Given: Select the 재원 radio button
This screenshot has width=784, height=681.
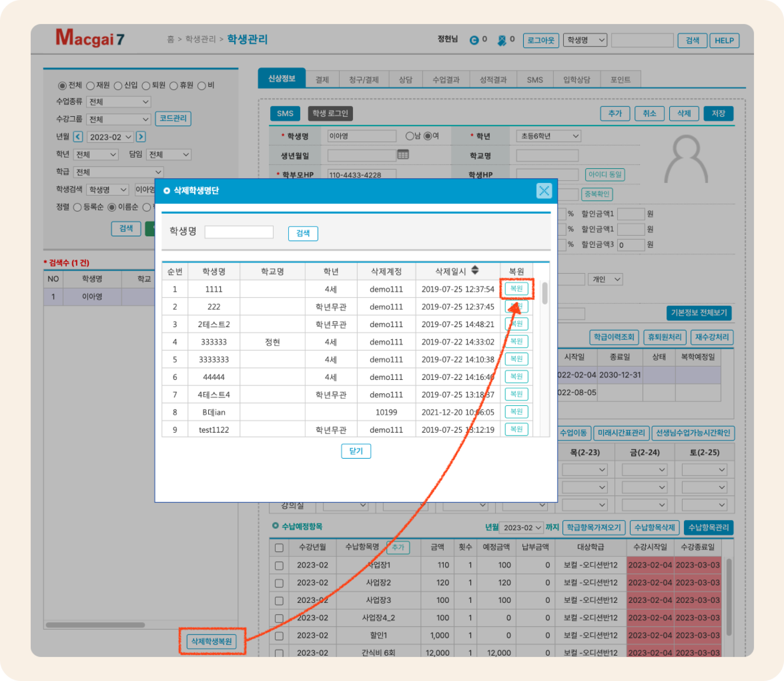Looking at the screenshot, I should [90, 86].
